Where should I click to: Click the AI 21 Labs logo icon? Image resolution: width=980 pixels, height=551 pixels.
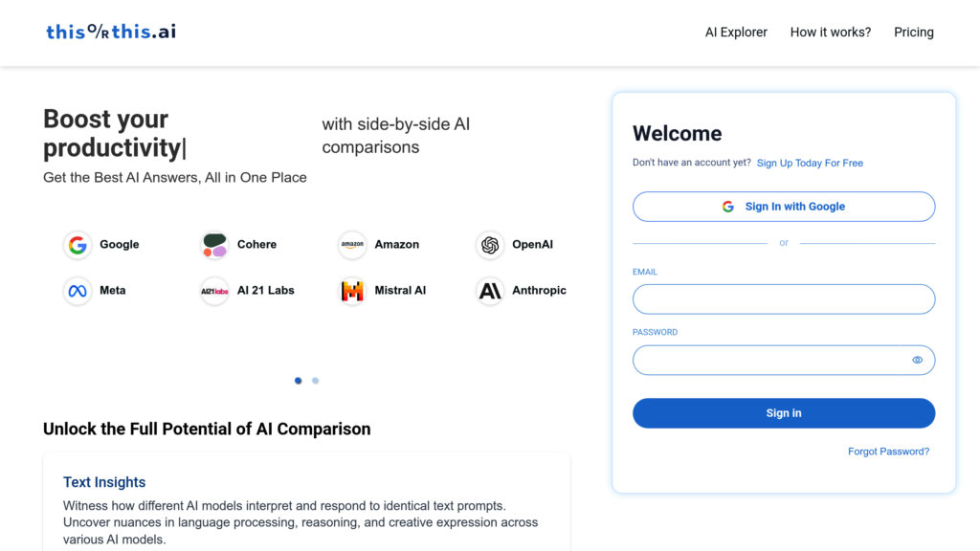coord(214,291)
